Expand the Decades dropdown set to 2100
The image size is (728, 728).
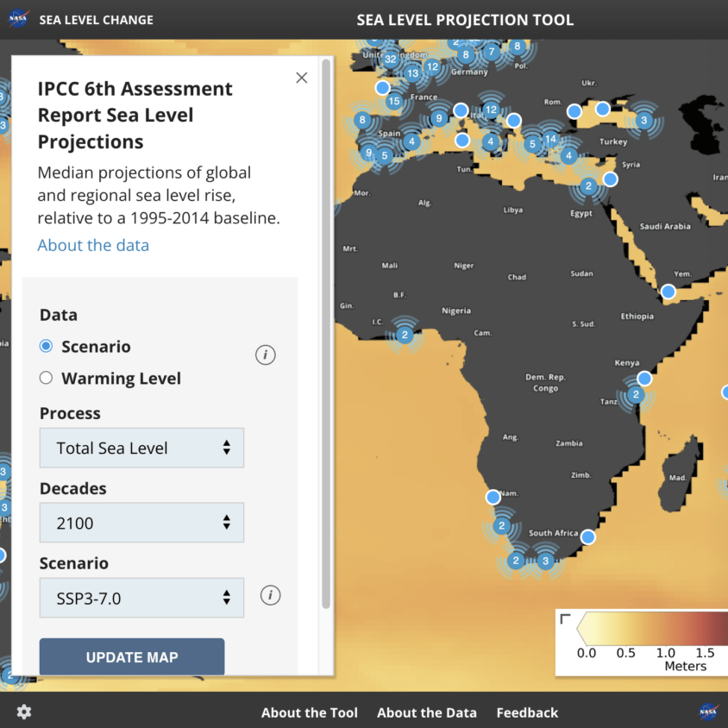point(141,522)
